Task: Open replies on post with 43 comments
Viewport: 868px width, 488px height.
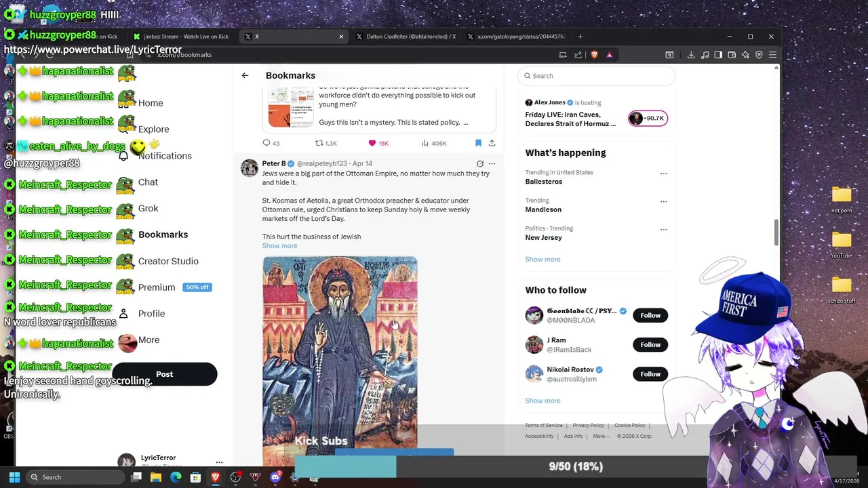Action: [271, 143]
